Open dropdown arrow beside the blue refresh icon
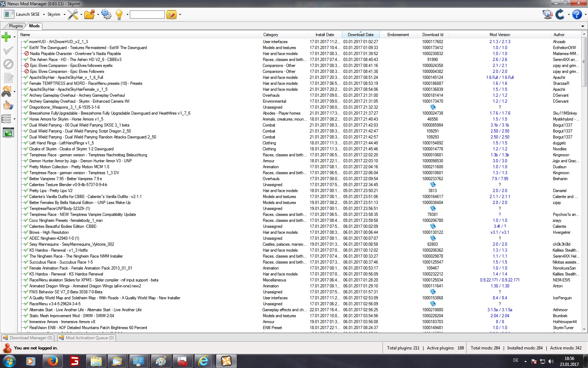The width and height of the screenshot is (588, 368). tap(569, 15)
